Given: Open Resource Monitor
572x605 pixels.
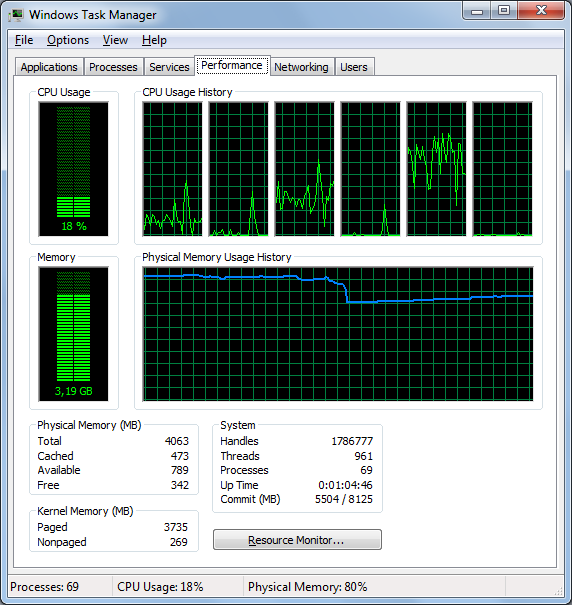Looking at the screenshot, I should click(297, 539).
